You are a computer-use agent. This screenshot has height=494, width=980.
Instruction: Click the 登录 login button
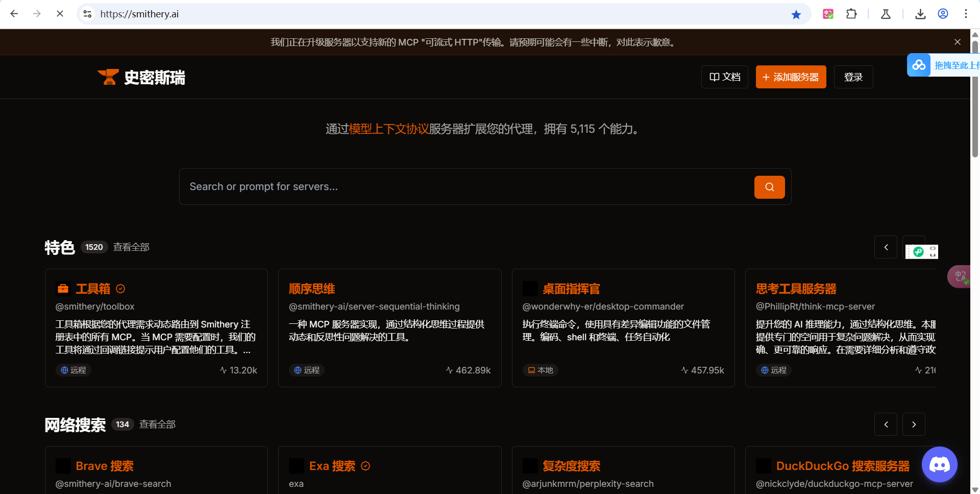pyautogui.click(x=853, y=77)
